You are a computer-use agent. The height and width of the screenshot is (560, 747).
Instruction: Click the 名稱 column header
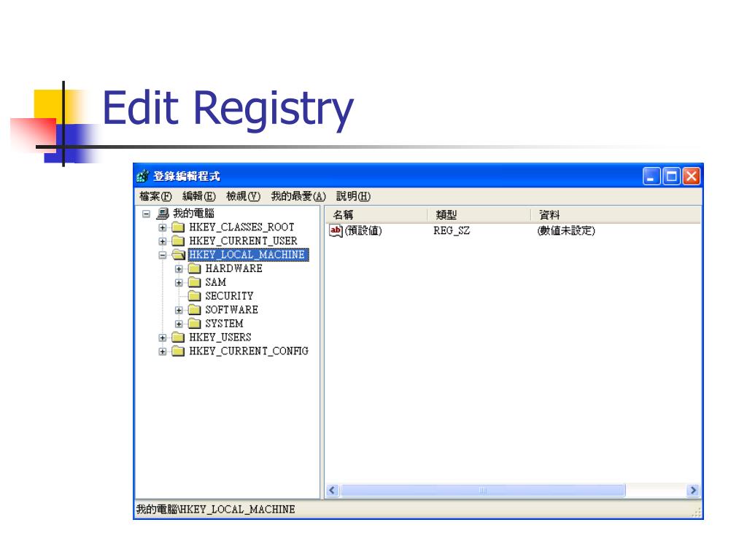tap(376, 215)
